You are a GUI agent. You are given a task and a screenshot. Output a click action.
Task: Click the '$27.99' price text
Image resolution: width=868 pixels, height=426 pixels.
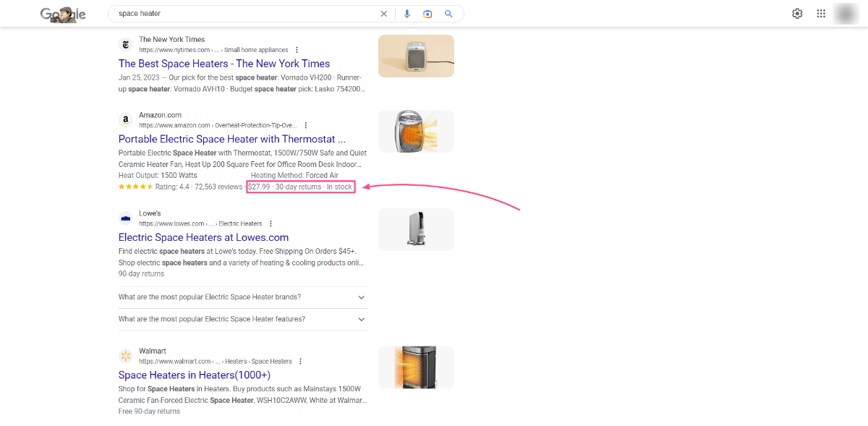click(x=259, y=187)
